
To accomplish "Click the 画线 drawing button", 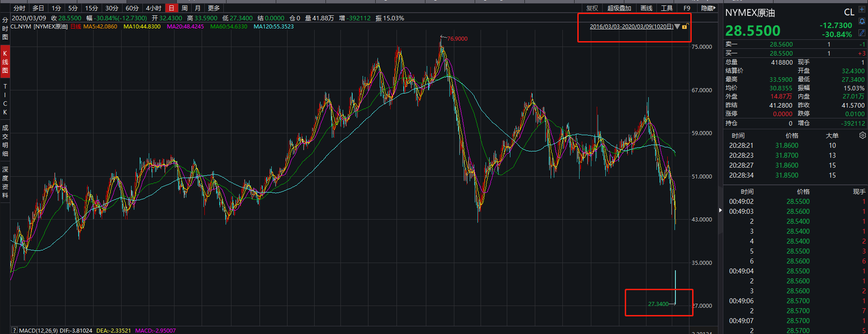I will tap(646, 8).
